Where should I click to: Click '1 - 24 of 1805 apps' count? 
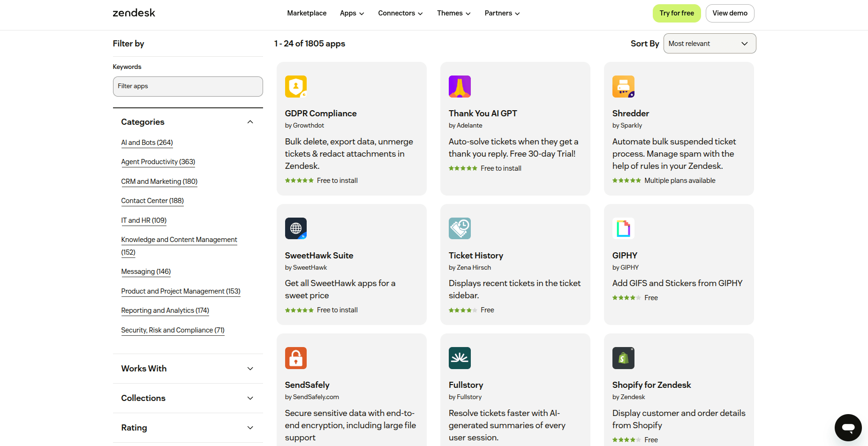[309, 44]
